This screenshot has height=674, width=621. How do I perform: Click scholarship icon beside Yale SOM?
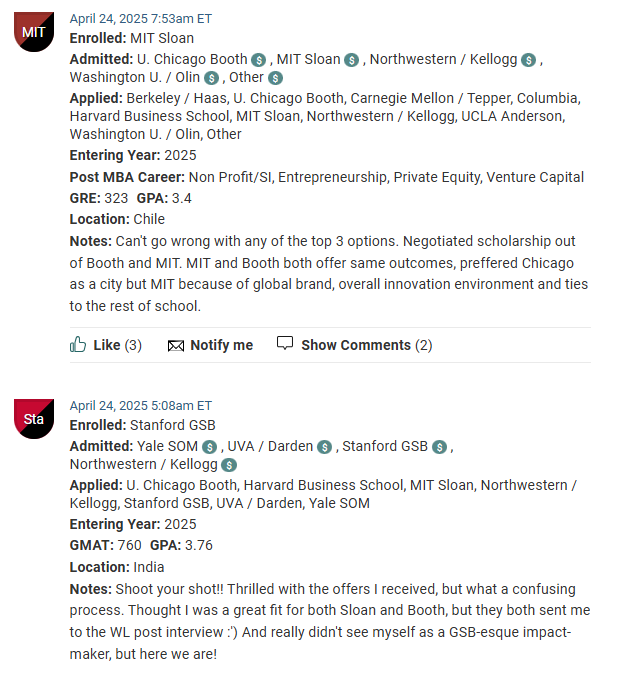pyautogui.click(x=209, y=447)
